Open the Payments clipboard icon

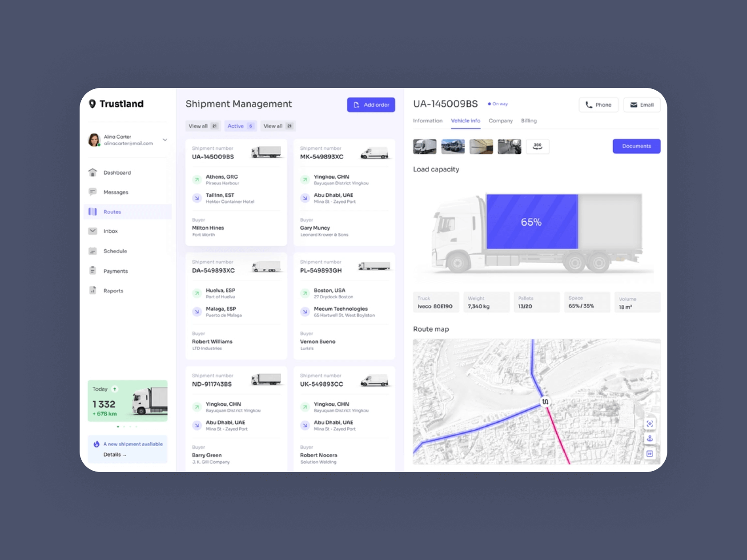click(92, 271)
